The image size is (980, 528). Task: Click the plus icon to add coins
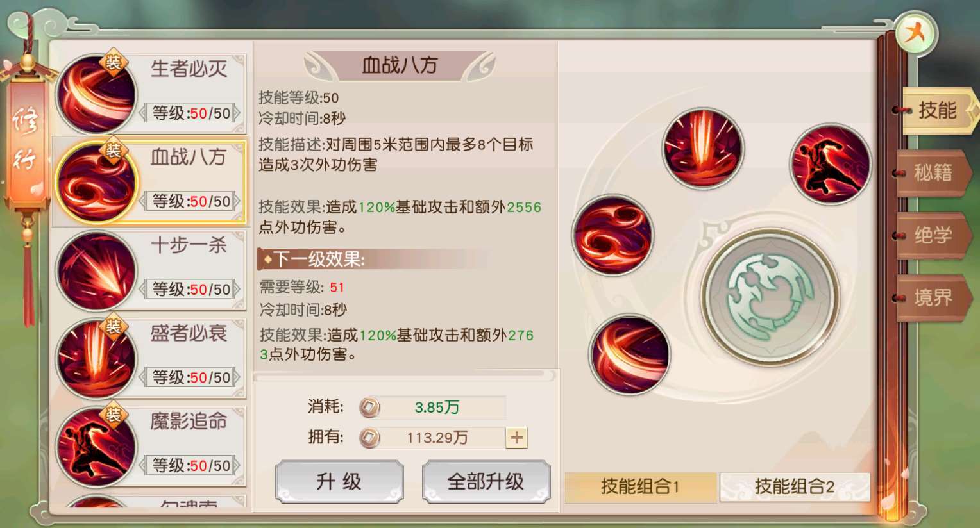pos(516,438)
